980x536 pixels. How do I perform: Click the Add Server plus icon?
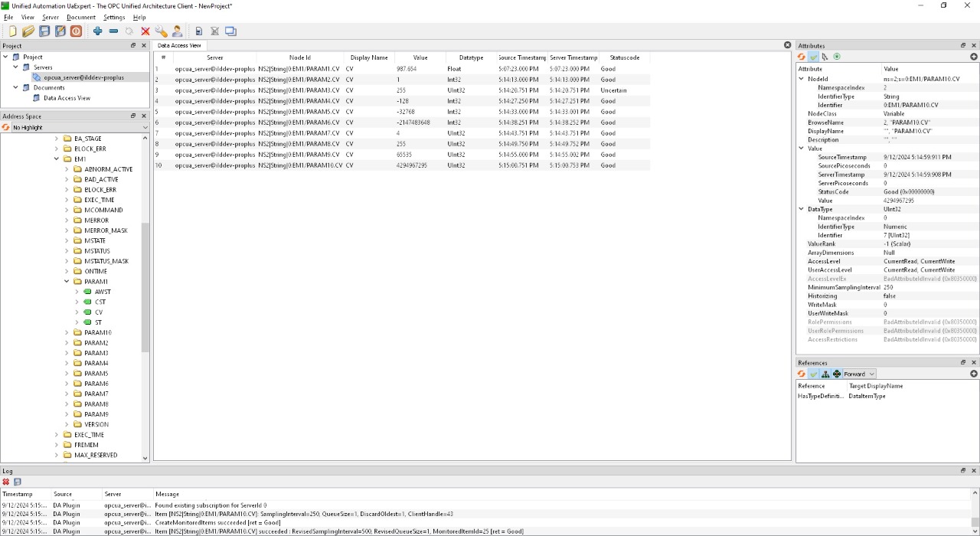pyautogui.click(x=98, y=31)
